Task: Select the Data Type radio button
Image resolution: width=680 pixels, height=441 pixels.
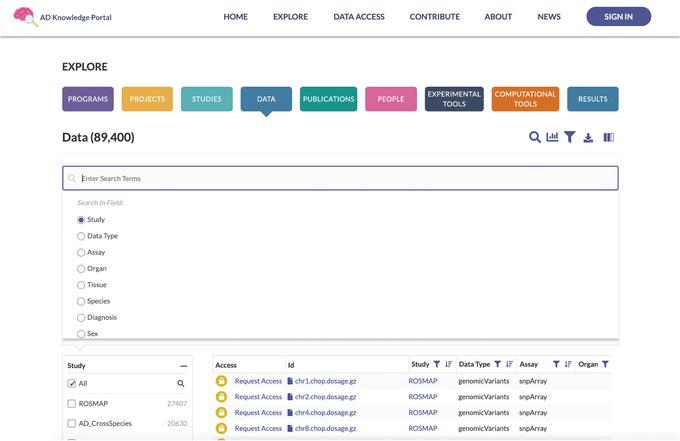Action: coord(81,236)
